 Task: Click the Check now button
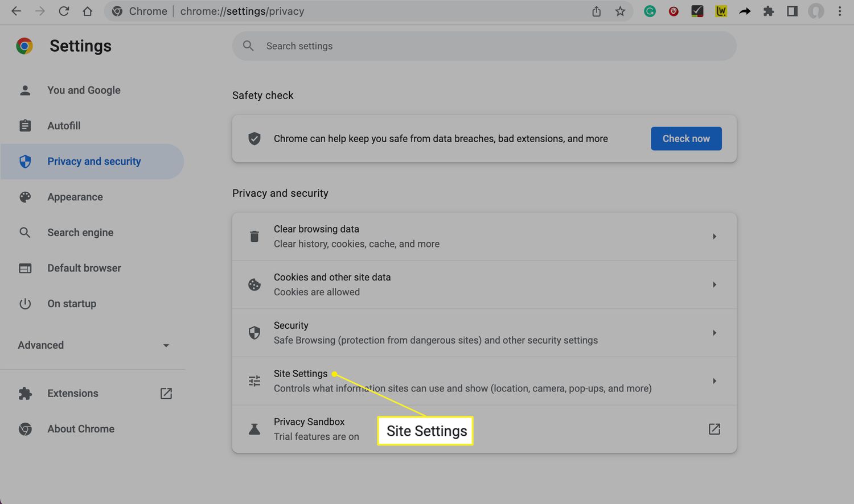point(686,138)
